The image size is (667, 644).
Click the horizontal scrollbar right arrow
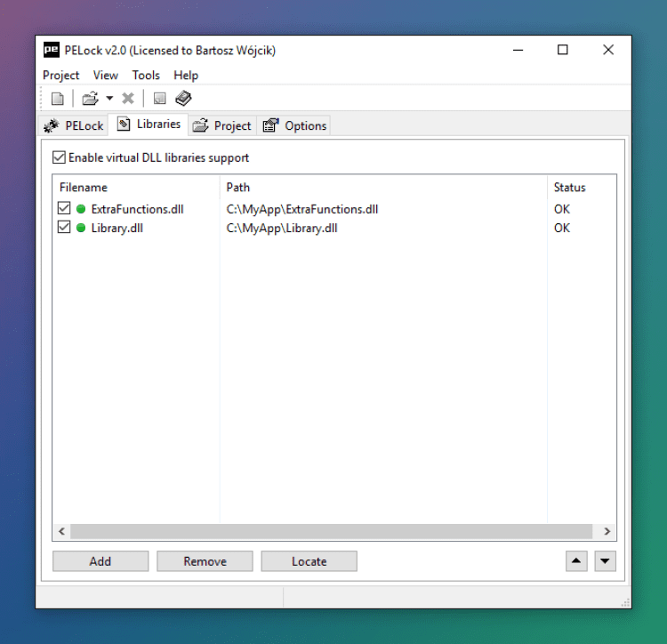click(607, 531)
